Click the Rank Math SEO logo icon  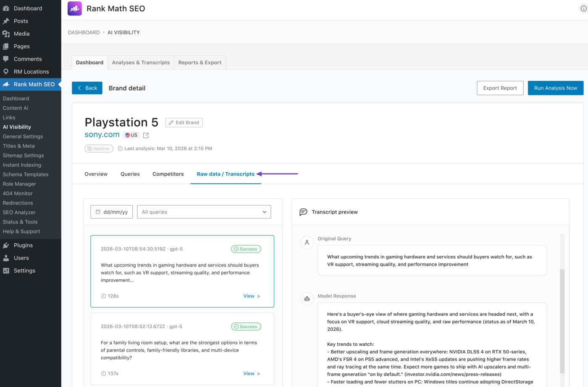coord(75,8)
